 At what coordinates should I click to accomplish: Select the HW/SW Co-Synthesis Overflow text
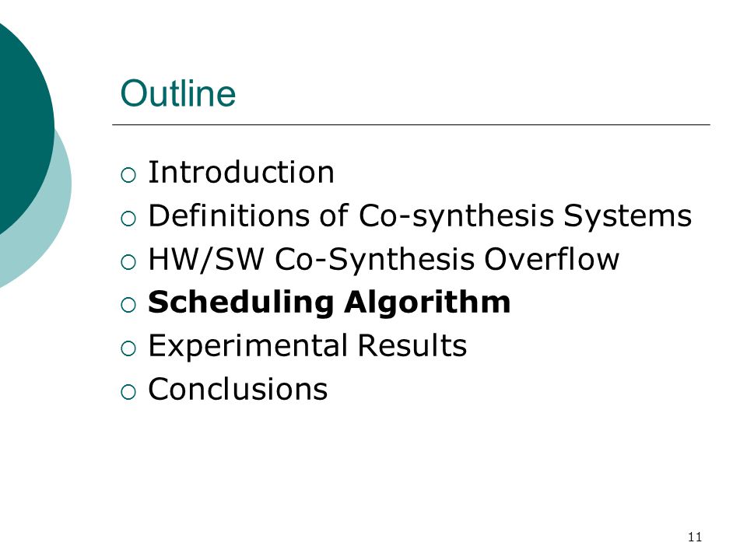click(x=384, y=260)
